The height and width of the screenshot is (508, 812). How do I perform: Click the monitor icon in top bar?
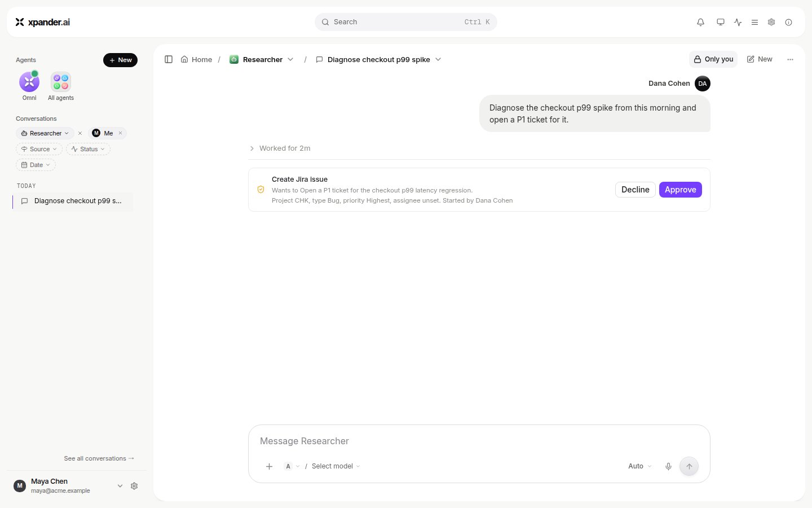[720, 22]
